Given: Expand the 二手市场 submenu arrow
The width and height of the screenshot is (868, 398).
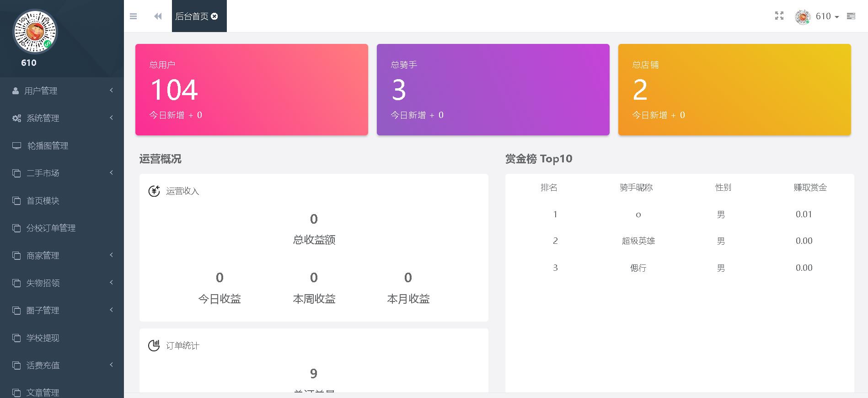Looking at the screenshot, I should [x=111, y=173].
